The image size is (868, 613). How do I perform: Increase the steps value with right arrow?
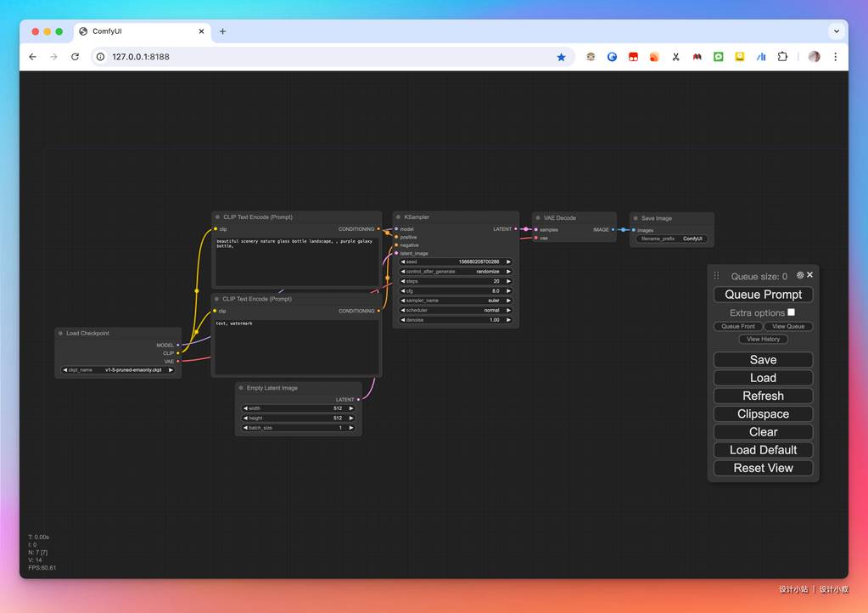coord(509,281)
